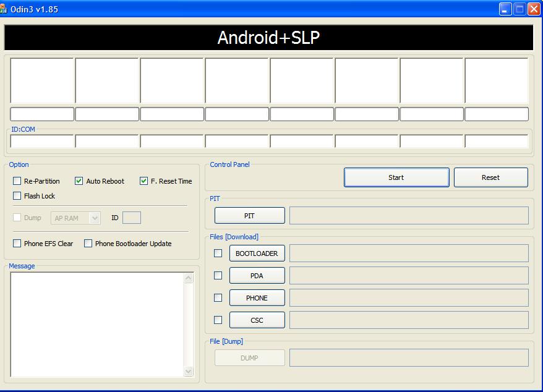
Task: Click the PHONE file path field
Action: [409, 297]
